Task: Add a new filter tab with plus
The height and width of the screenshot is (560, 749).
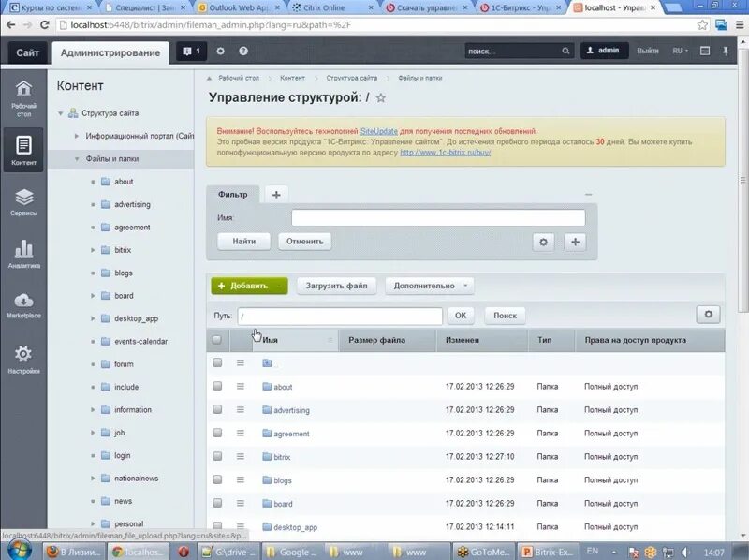Action: tap(276, 195)
